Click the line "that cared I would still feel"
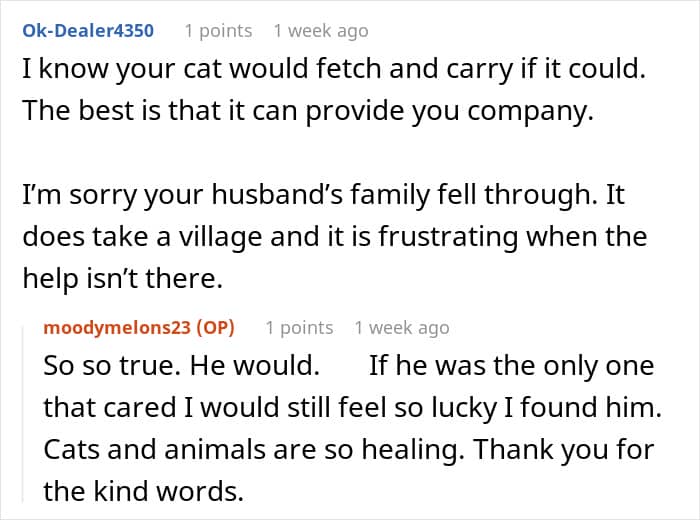The image size is (700, 520). (346, 407)
